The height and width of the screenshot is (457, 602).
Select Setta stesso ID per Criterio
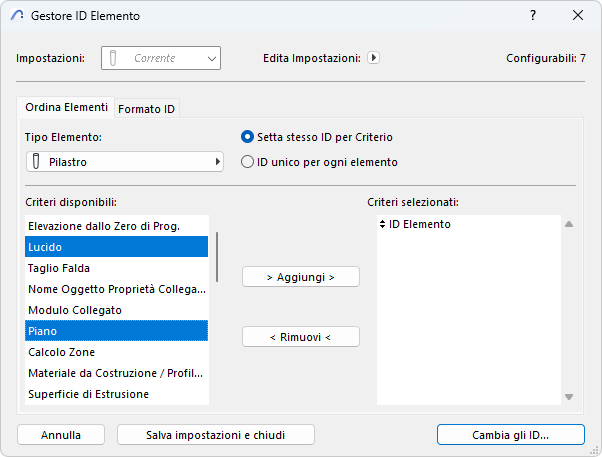tap(247, 137)
